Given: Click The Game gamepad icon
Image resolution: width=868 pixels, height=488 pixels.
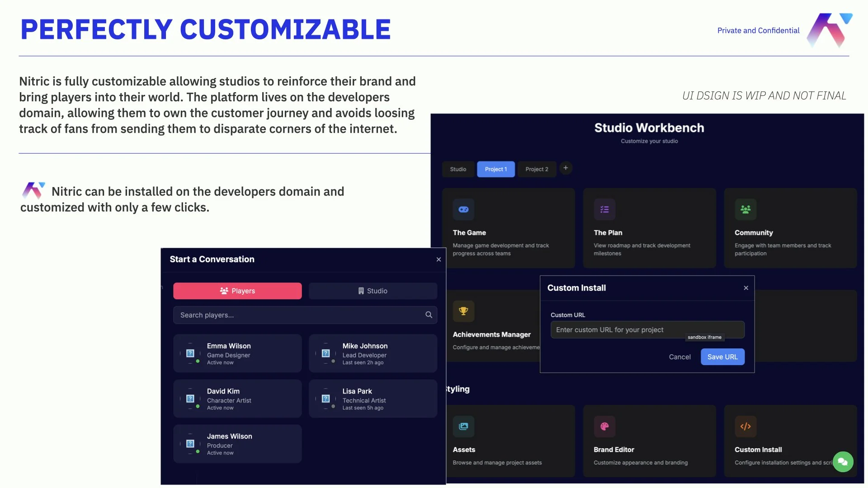Looking at the screenshot, I should tap(463, 210).
